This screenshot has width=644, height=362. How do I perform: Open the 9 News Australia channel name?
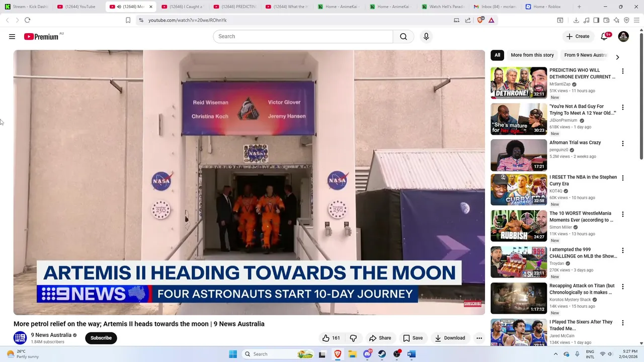51,335
